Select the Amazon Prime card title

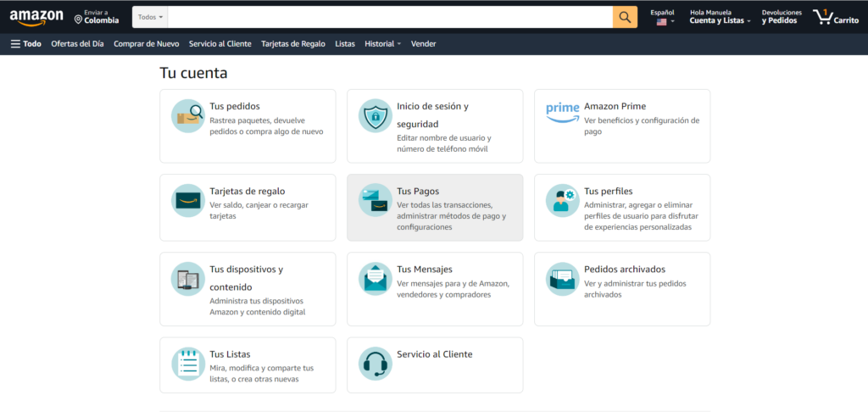pos(615,106)
